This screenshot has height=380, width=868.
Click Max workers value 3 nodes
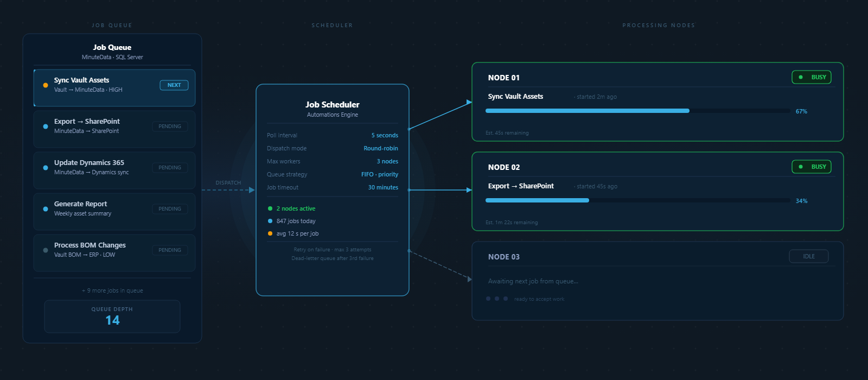(387, 161)
